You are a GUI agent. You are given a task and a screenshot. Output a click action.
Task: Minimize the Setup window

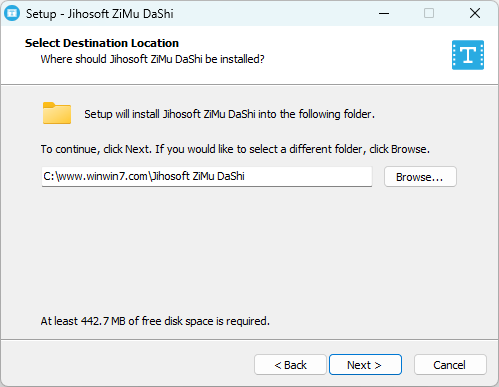point(384,13)
